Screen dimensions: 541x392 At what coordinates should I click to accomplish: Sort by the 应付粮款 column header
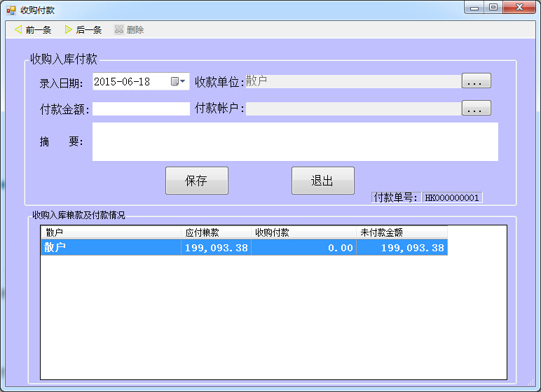(x=216, y=232)
